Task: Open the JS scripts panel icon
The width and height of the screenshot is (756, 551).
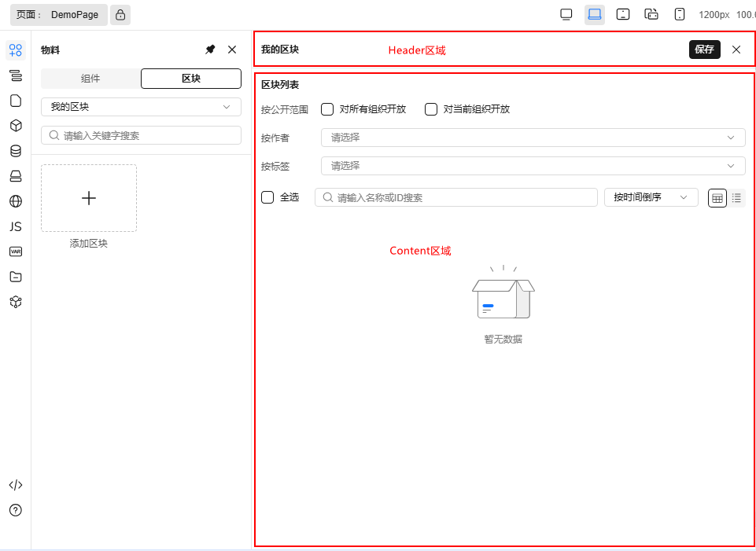Action: pos(15,226)
